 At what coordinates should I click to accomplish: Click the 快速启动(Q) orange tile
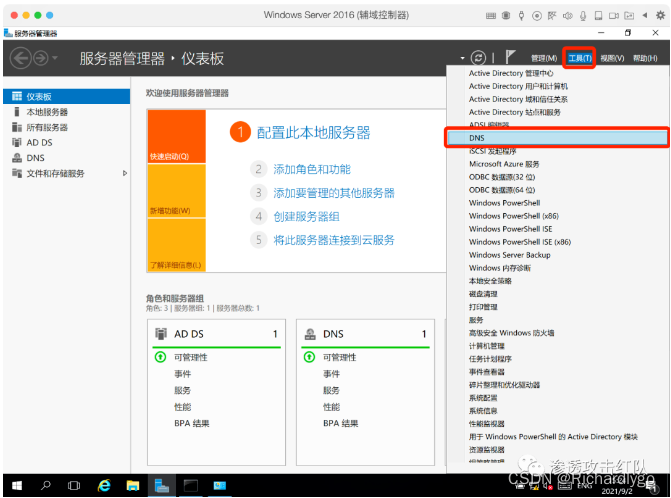pyautogui.click(x=177, y=136)
